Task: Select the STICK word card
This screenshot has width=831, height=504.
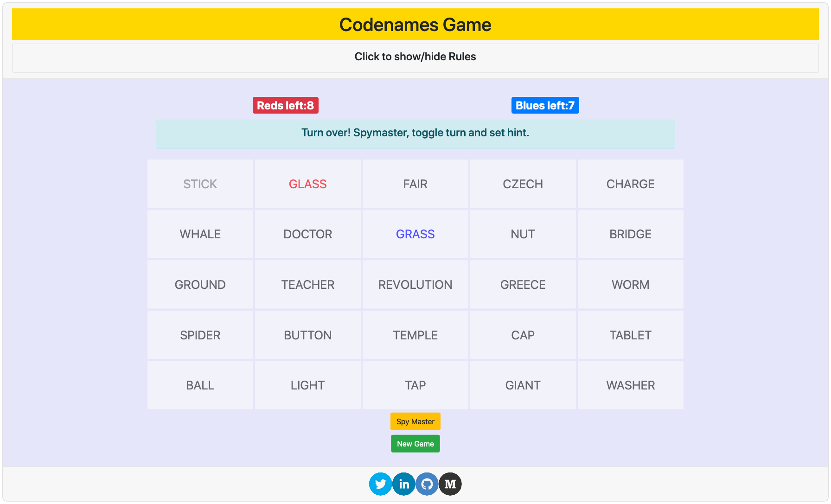Action: (200, 184)
